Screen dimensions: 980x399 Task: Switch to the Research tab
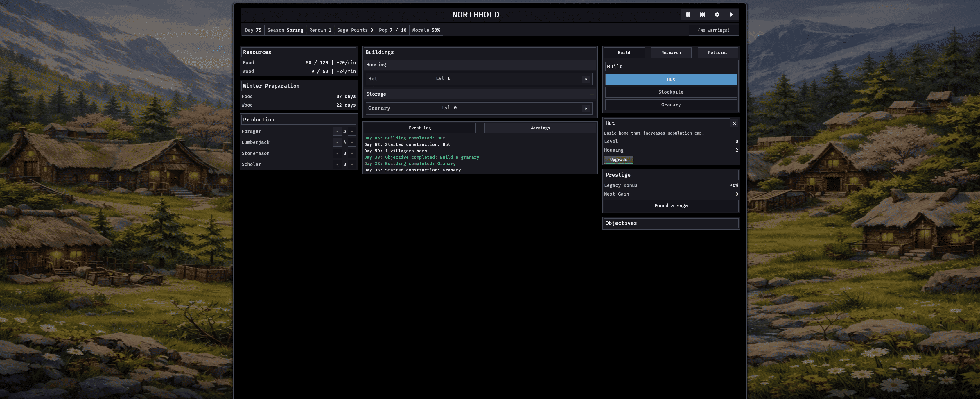pyautogui.click(x=671, y=53)
